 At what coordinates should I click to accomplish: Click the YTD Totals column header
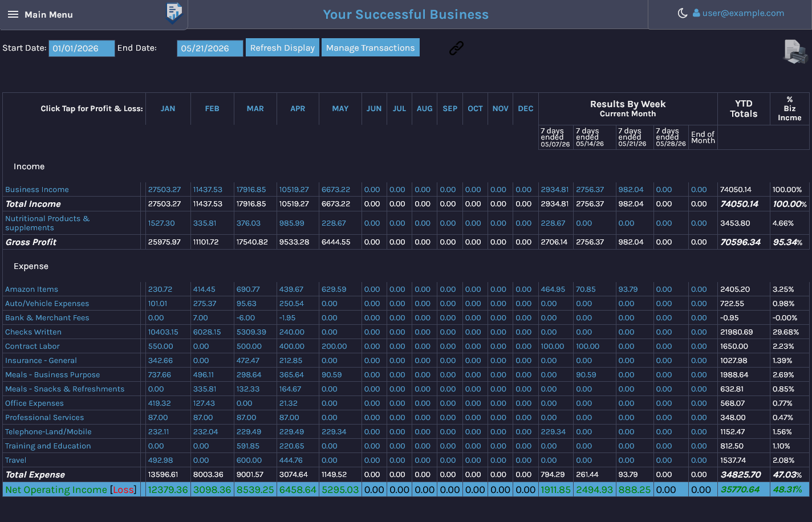(x=744, y=109)
